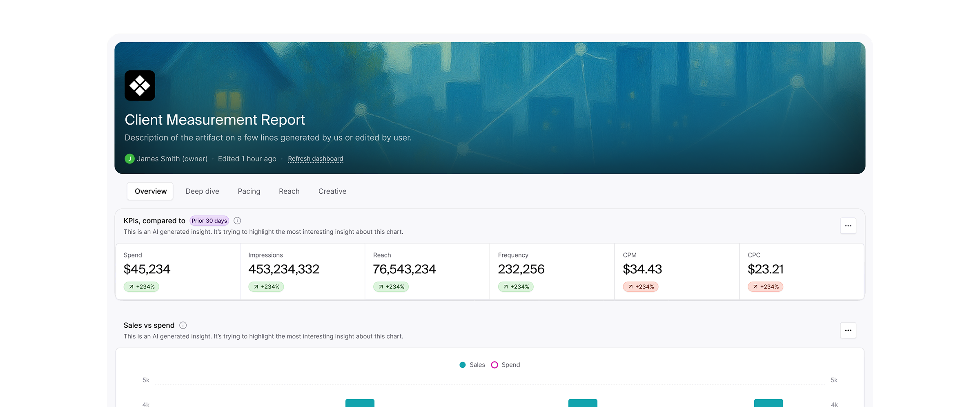Click the Impressions +234% trend badge
The image size is (980, 407).
[x=266, y=287]
